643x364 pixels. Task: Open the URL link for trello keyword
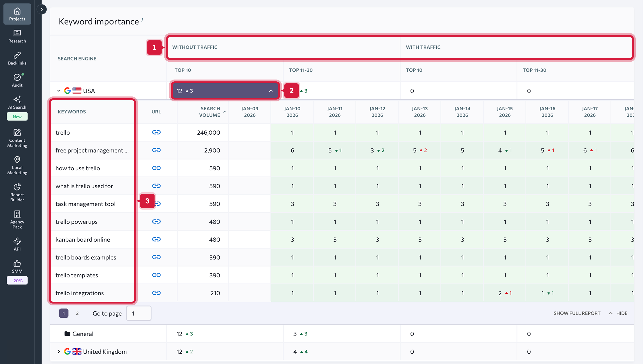[x=156, y=132]
